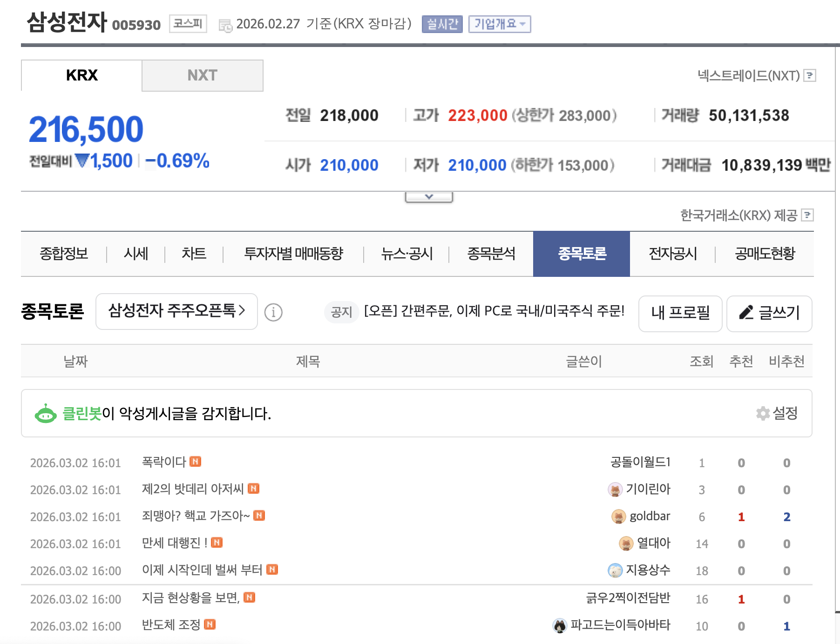Click the settings gear next to 설정
Image resolution: width=840 pixels, height=644 pixels.
pyautogui.click(x=763, y=413)
